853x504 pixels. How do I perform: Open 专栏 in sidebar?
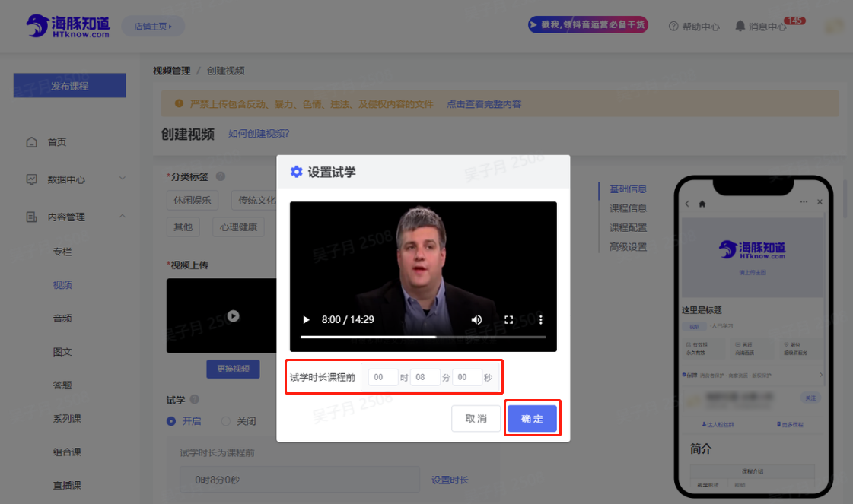tap(62, 251)
